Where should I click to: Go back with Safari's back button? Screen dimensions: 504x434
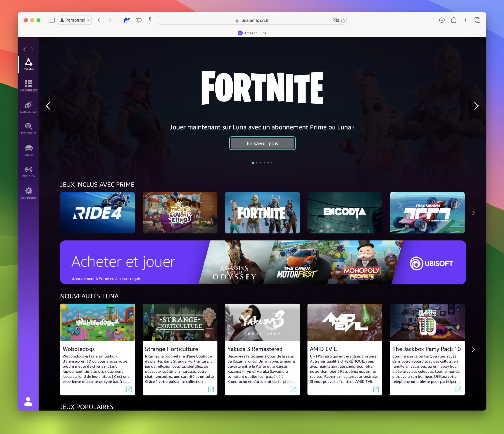click(x=99, y=20)
